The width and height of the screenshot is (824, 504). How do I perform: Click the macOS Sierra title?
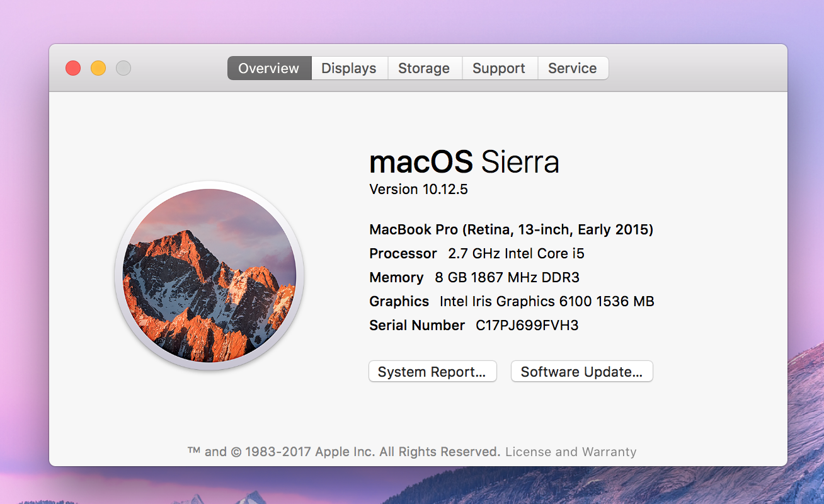tap(464, 162)
